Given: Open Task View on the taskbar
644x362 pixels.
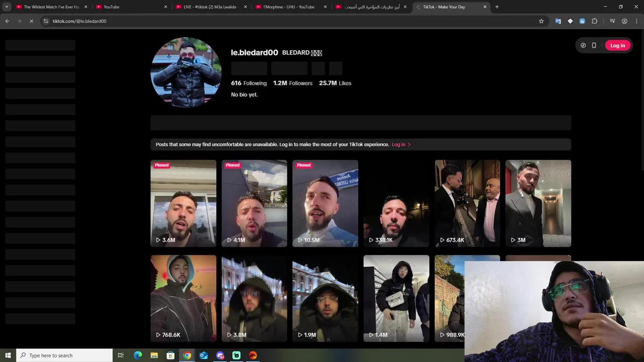Looking at the screenshot, I should click(x=121, y=355).
